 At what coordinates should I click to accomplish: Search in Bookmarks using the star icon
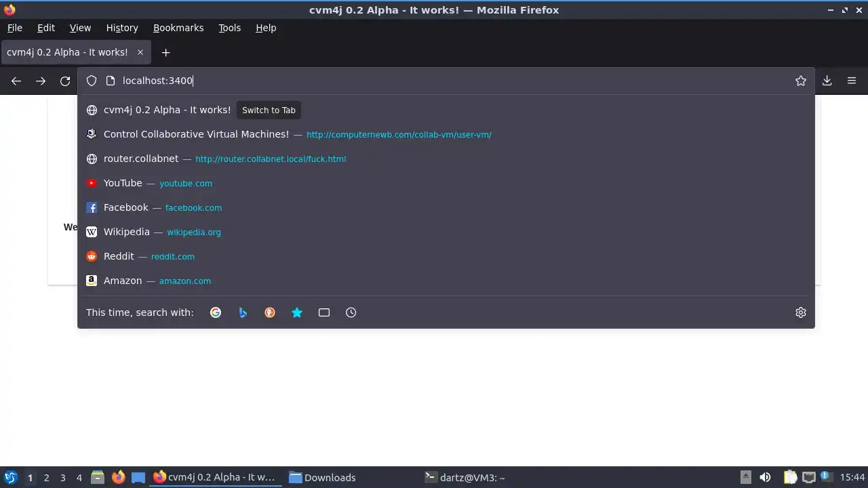[297, 312]
